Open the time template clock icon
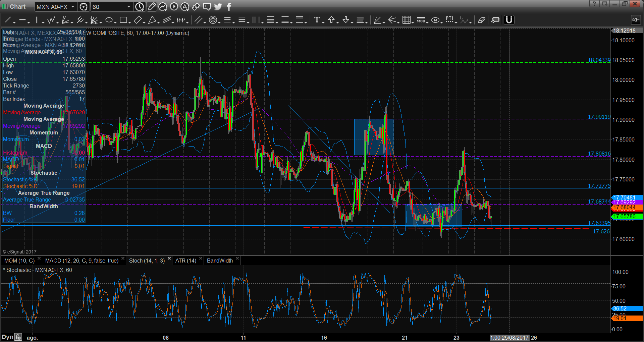 [x=140, y=6]
